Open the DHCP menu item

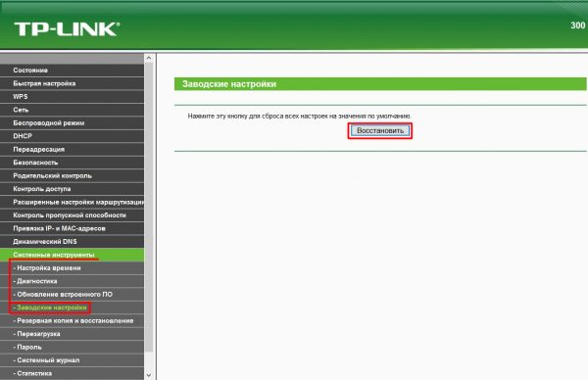point(72,136)
